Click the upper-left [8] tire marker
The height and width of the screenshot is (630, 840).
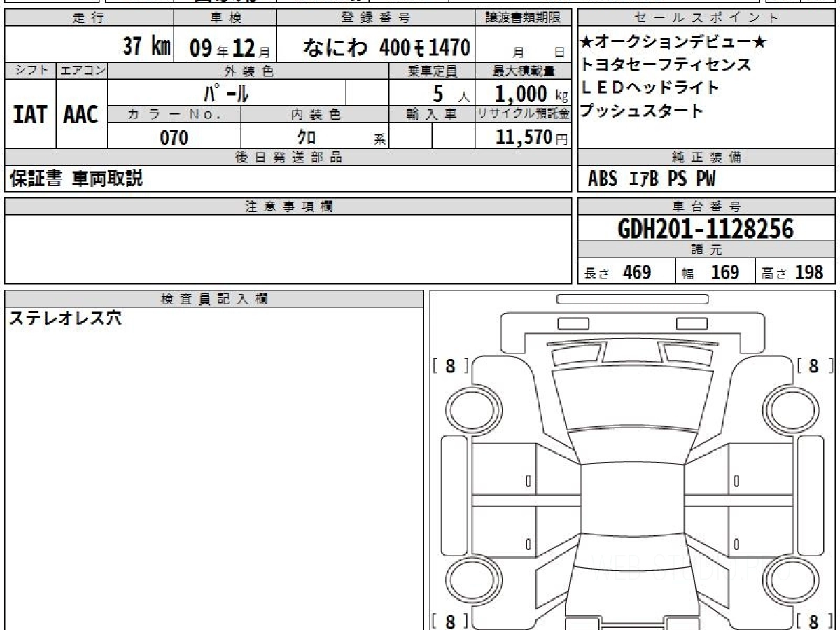[x=449, y=365]
